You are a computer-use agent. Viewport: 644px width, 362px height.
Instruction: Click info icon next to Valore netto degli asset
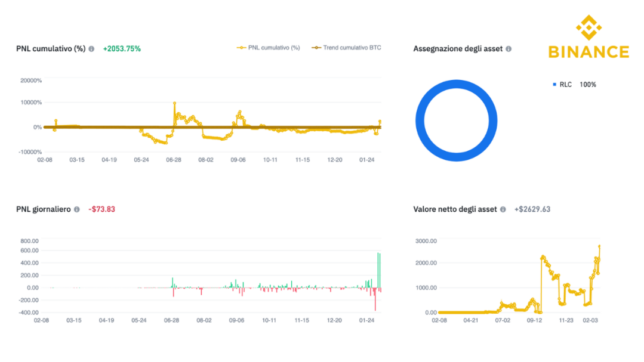(503, 209)
